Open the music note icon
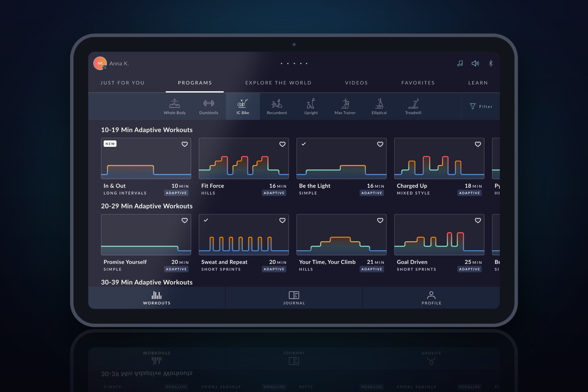The height and width of the screenshot is (392, 588). tap(460, 64)
